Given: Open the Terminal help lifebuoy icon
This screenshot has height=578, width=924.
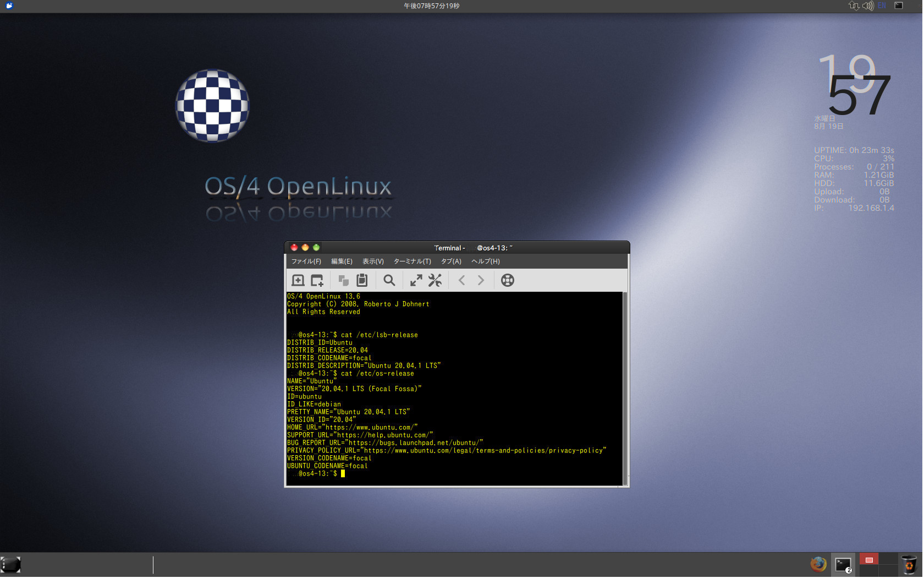Looking at the screenshot, I should pos(508,281).
